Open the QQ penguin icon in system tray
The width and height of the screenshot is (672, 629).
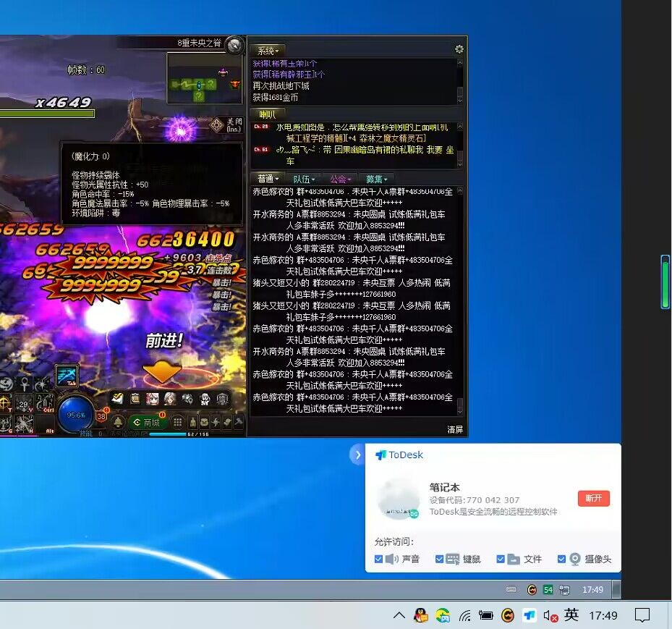tap(420, 616)
